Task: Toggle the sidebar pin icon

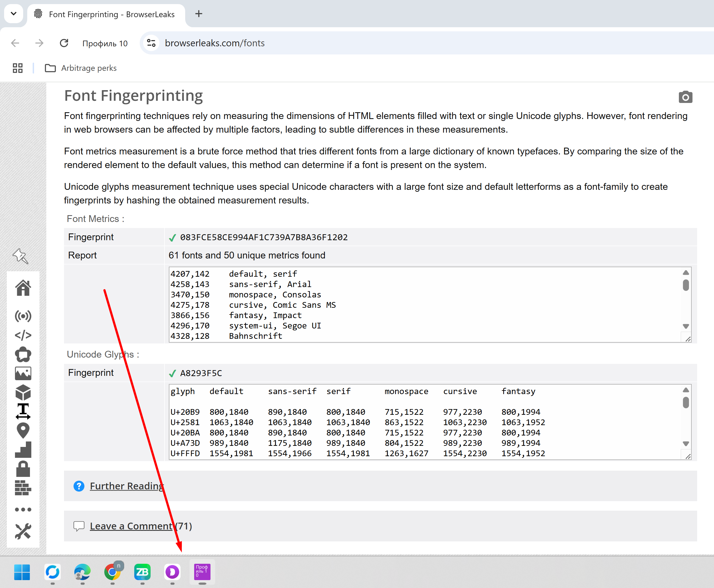Action: [20, 256]
